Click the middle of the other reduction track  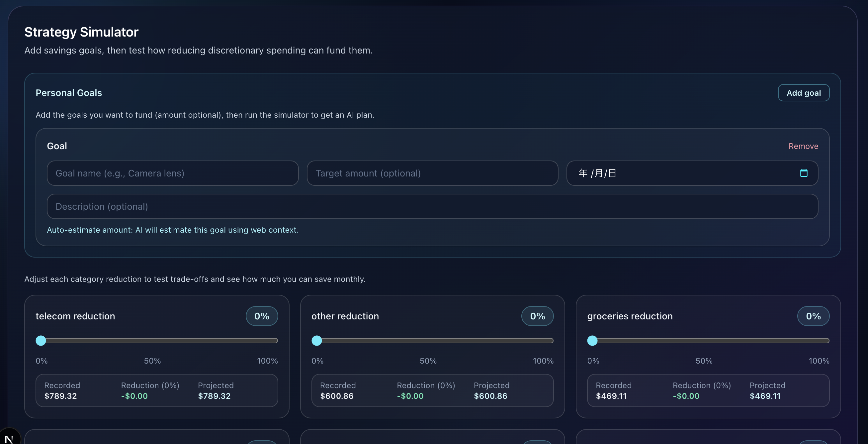pyautogui.click(x=432, y=341)
